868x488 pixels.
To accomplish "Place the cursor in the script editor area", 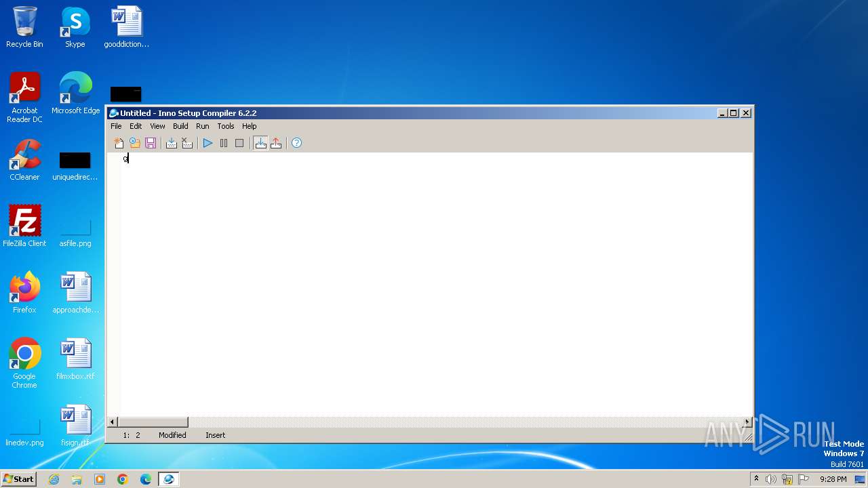I will pos(437,285).
